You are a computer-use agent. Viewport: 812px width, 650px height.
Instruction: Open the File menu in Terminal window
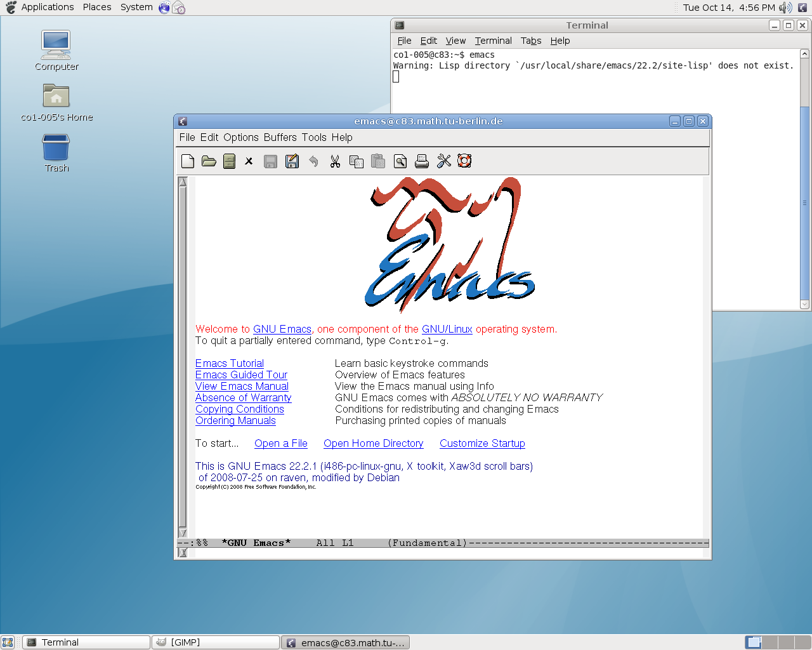click(404, 41)
